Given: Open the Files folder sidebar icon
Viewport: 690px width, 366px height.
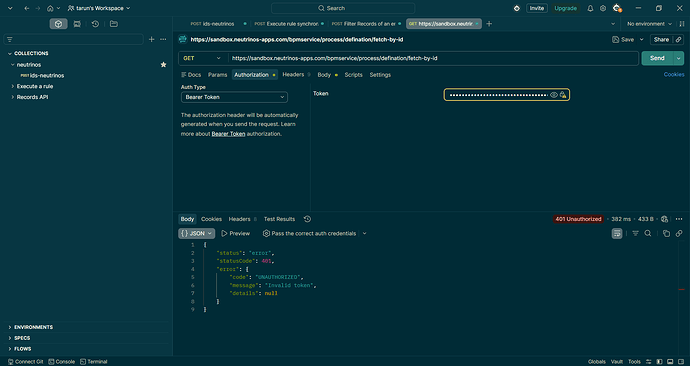Looking at the screenshot, I should [x=114, y=24].
